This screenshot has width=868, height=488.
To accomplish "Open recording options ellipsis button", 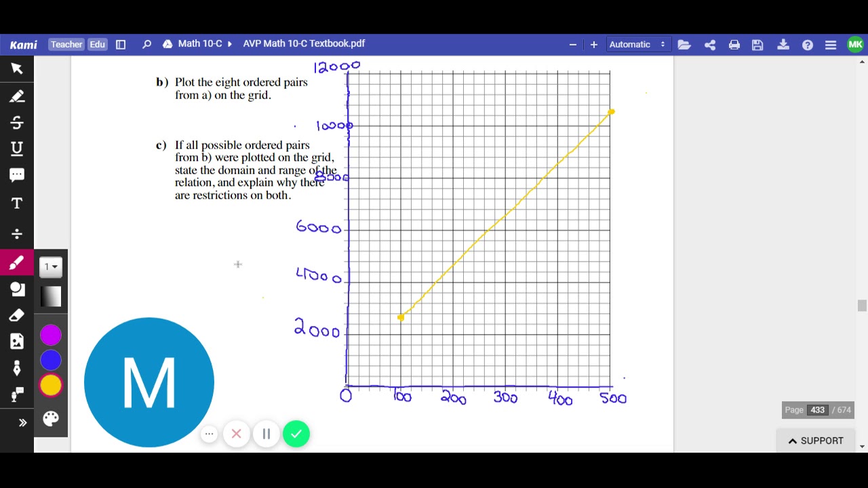I will pos(210,434).
